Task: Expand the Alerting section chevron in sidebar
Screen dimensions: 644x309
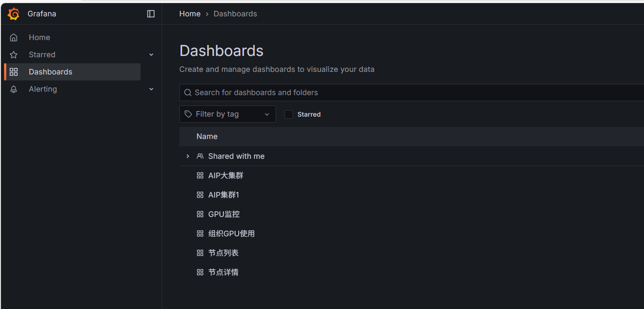Action: point(151,89)
